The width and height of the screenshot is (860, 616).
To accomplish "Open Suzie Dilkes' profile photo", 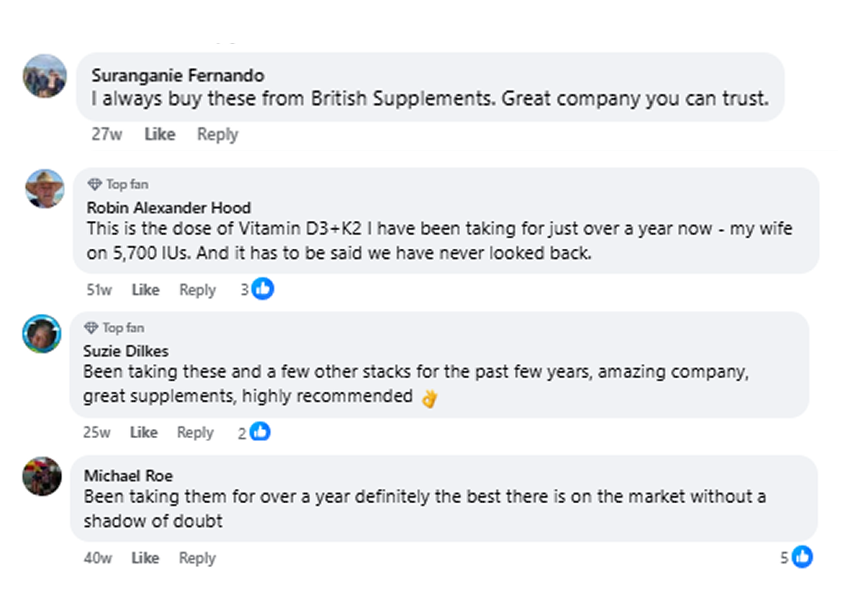I will tap(42, 334).
